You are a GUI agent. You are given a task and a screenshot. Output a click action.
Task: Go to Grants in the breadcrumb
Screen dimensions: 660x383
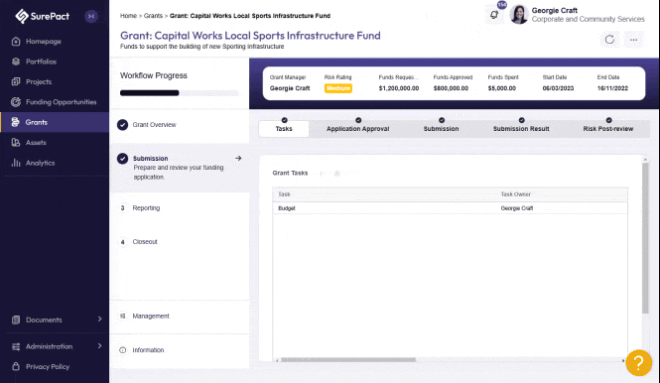tap(153, 16)
